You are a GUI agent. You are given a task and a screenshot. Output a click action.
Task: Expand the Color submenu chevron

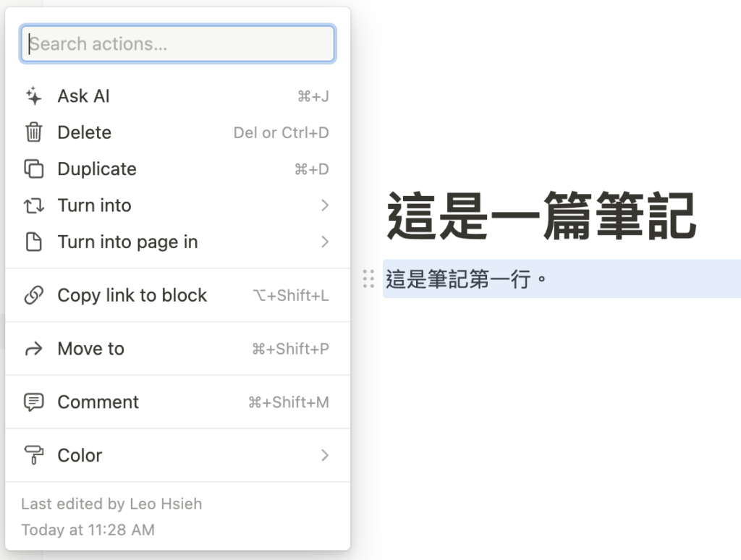[325, 456]
